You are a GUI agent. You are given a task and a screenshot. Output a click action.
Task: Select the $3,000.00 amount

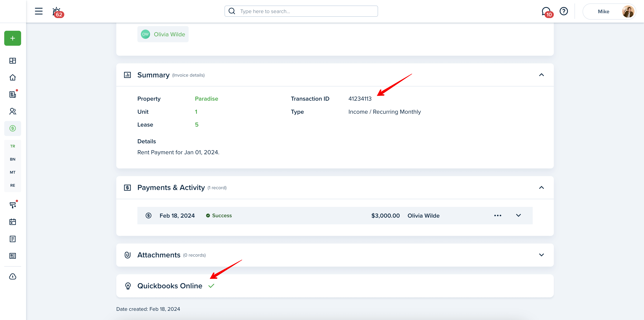[386, 216]
